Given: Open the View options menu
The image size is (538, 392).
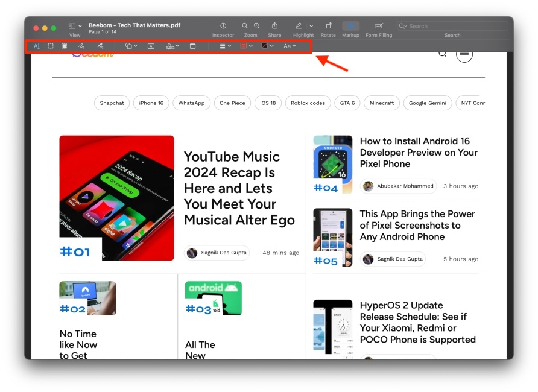Looking at the screenshot, I should click(x=74, y=26).
